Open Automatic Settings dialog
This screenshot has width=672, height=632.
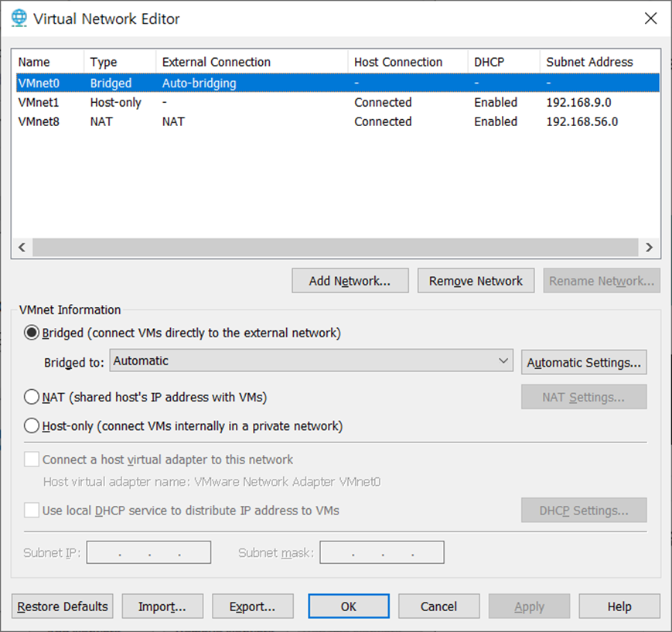click(584, 362)
